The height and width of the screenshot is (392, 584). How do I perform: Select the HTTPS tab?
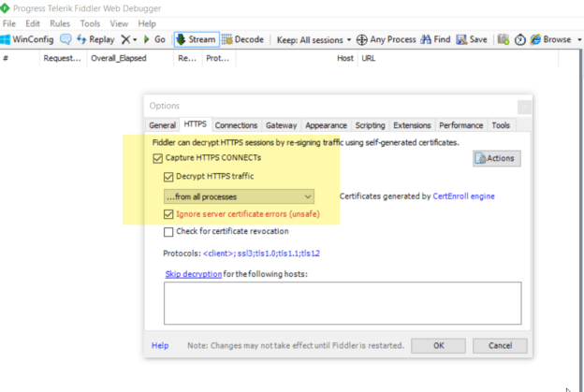pos(196,124)
